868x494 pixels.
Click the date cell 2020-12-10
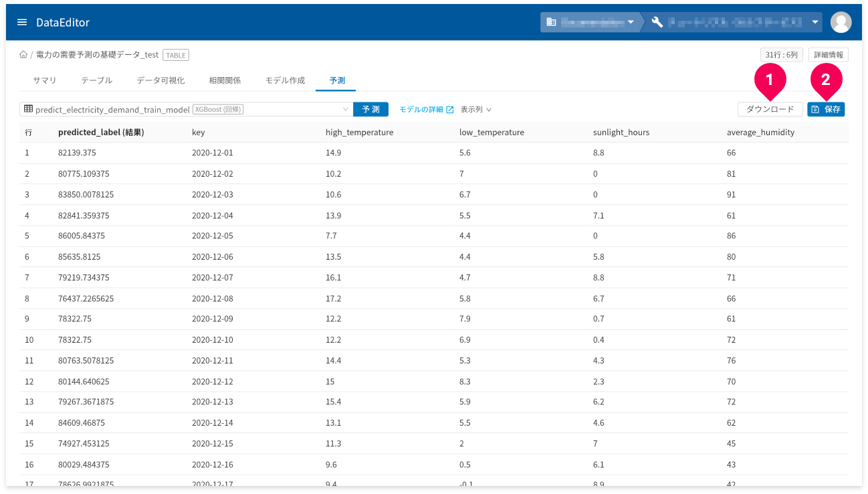click(213, 339)
